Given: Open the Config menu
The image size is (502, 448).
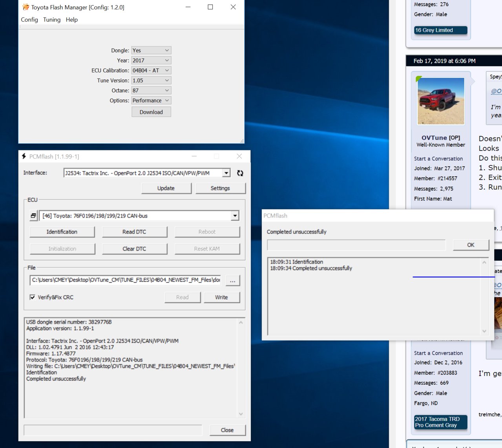Looking at the screenshot, I should pos(29,20).
